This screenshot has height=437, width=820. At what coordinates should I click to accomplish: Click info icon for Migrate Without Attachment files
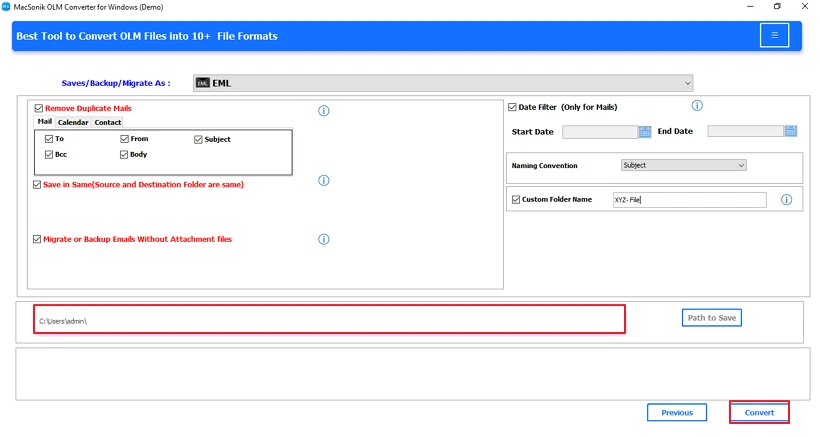click(323, 239)
